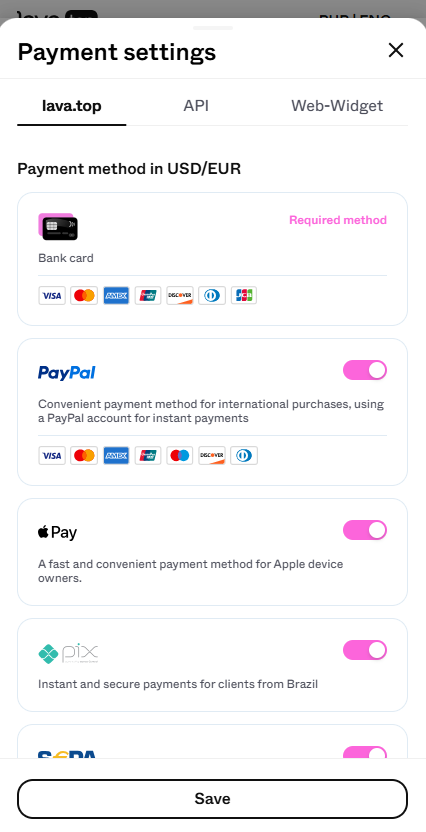426x832 pixels.
Task: Disable the PayPal payment toggle
Action: point(365,370)
